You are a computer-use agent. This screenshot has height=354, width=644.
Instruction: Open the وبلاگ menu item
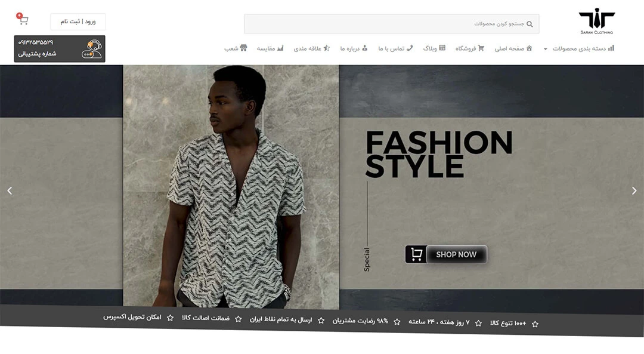[434, 48]
